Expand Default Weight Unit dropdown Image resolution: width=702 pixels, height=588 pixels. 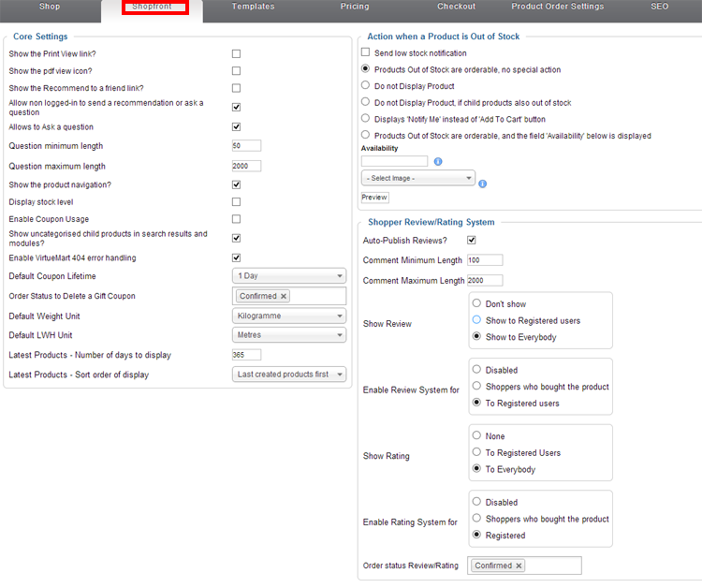tap(288, 316)
